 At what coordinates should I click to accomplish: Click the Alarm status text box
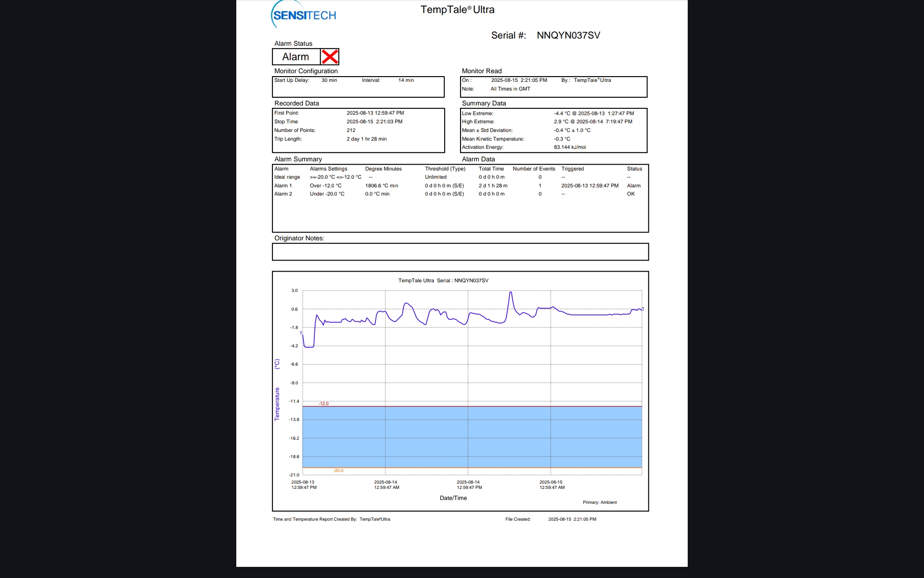296,57
